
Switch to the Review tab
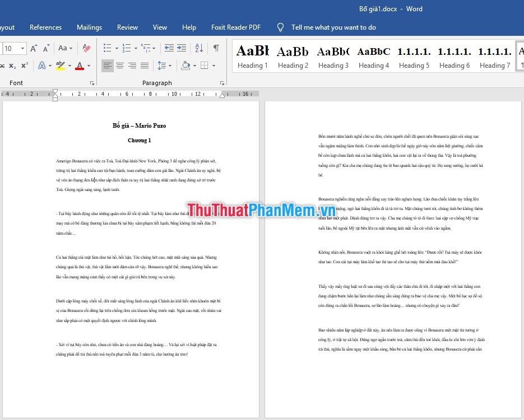(x=127, y=27)
